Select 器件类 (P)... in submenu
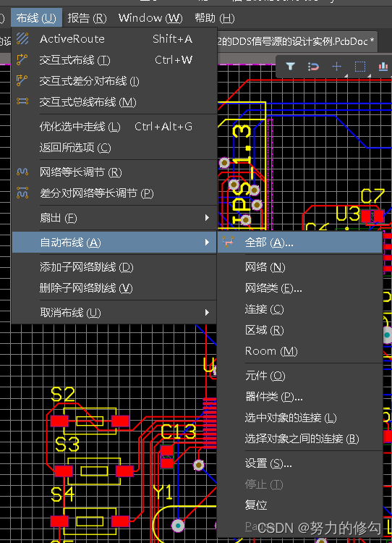 [299, 397]
